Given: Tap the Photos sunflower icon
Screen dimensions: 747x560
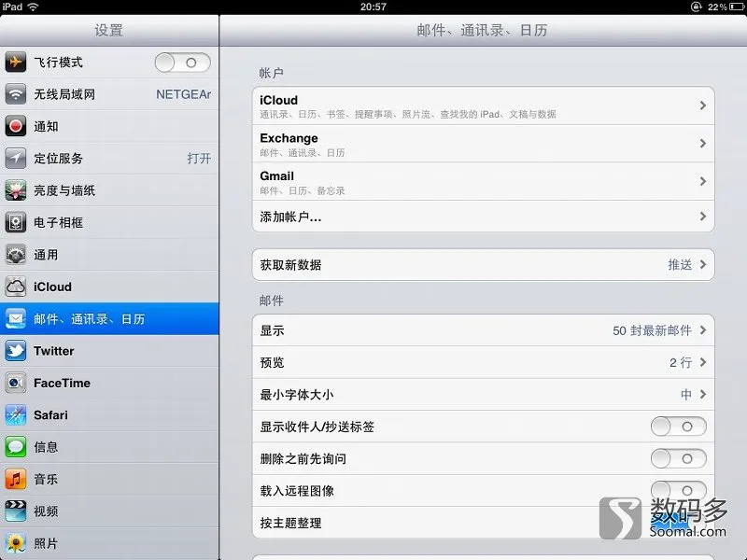Looking at the screenshot, I should [15, 543].
